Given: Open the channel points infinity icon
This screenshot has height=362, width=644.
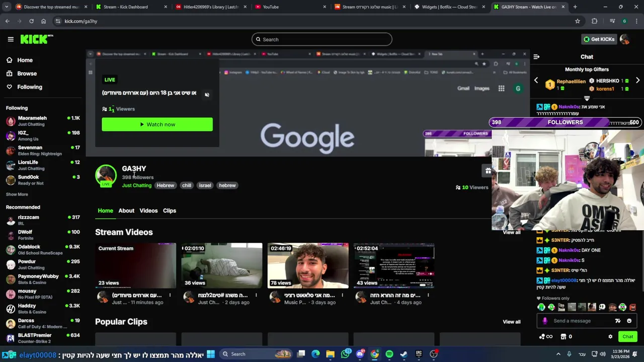Looking at the screenshot, I should pyautogui.click(x=546, y=337).
